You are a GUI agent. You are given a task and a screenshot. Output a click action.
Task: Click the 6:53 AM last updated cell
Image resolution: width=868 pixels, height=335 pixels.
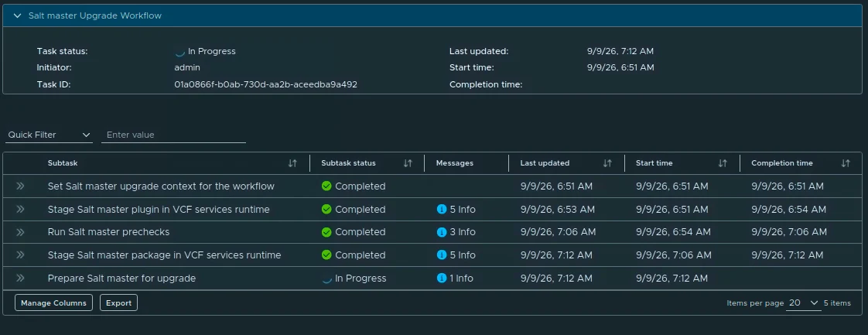coord(558,210)
